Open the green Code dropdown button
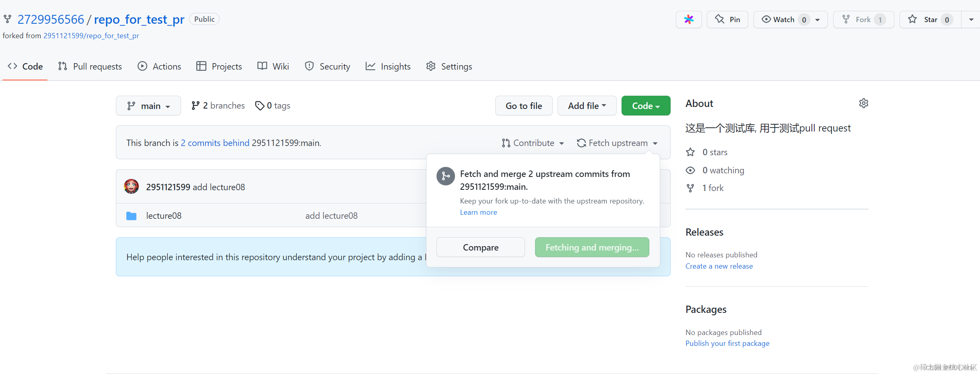980x374 pixels. (646, 106)
